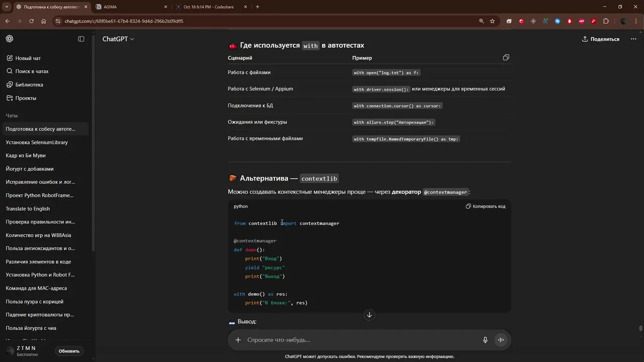Click table header Сценарий
This screenshot has height=362, width=644.
pyautogui.click(x=240, y=58)
